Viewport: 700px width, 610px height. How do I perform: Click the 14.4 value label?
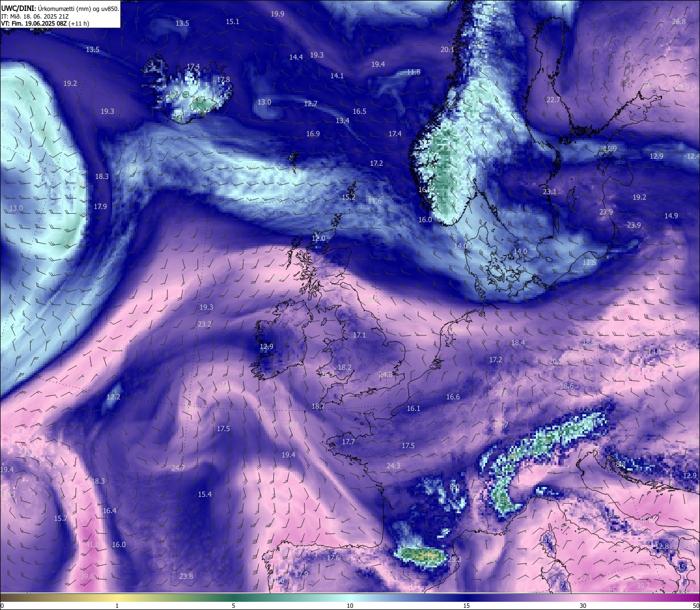296,57
